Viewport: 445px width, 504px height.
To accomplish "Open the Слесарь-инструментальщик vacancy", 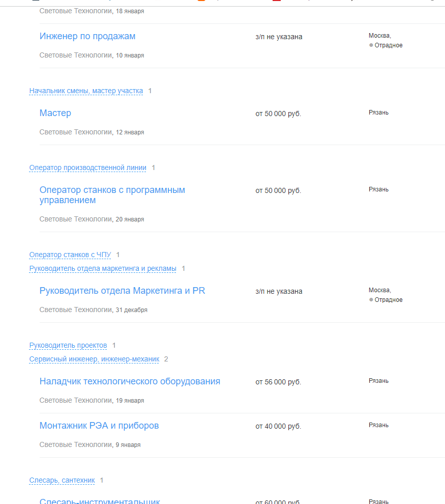I will tap(100, 501).
